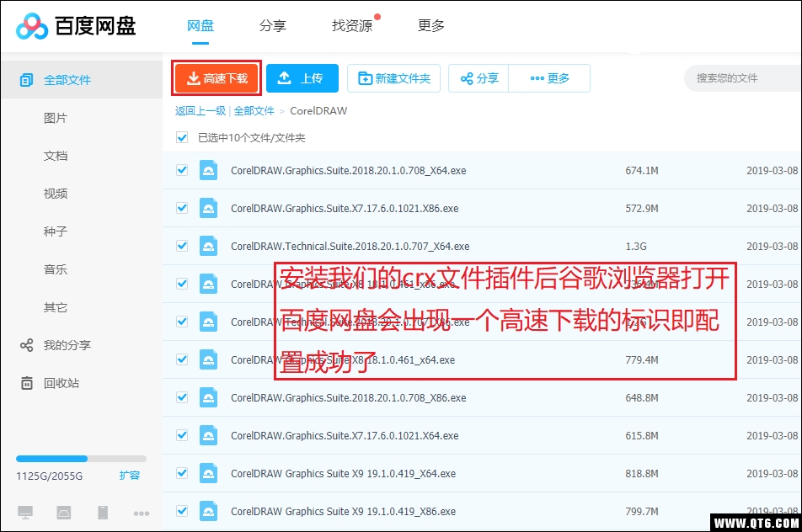This screenshot has width=802, height=532.
Task: Open file CorelDRAW.Graphics.Suite.2018.20.1.0.708_X64.exe
Action: click(x=348, y=171)
